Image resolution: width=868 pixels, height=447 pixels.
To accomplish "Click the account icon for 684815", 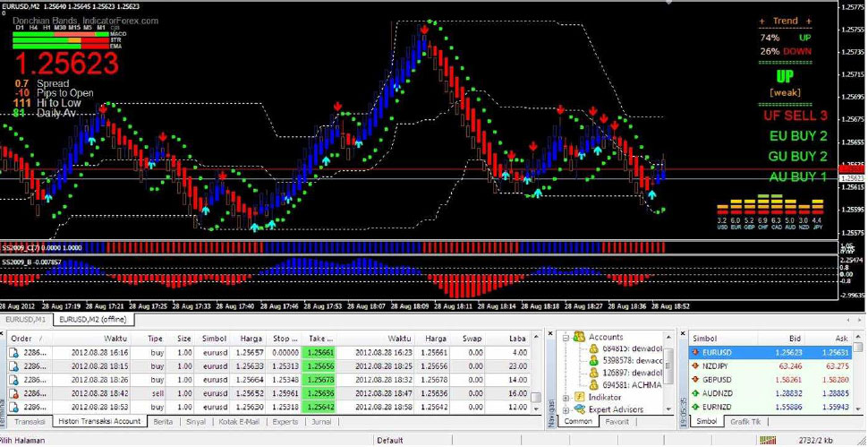I will coord(593,348).
